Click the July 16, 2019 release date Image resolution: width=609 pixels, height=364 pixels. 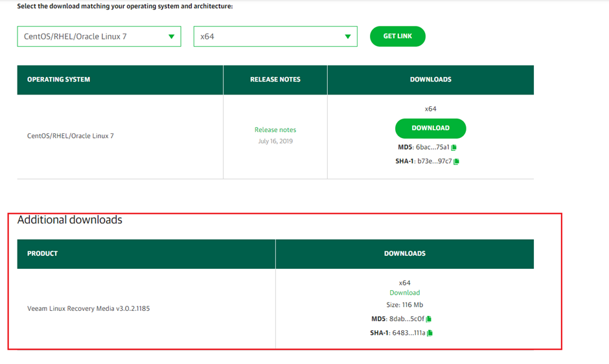(275, 141)
